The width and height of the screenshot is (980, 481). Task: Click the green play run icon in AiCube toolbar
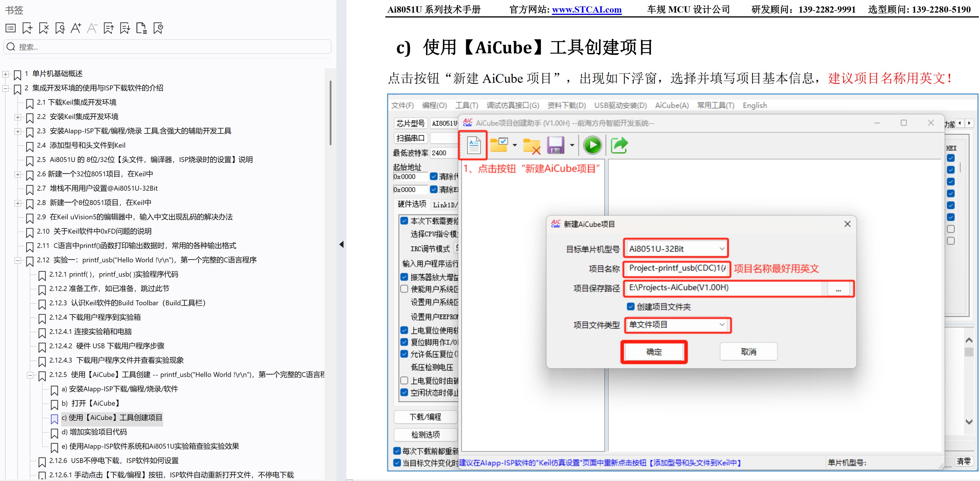pyautogui.click(x=592, y=145)
